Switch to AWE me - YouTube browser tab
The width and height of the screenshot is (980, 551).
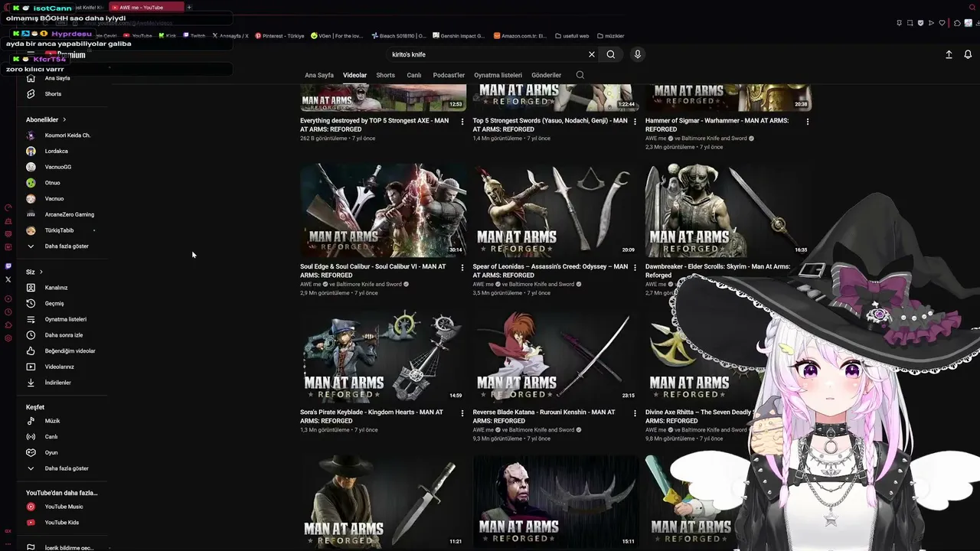145,8
